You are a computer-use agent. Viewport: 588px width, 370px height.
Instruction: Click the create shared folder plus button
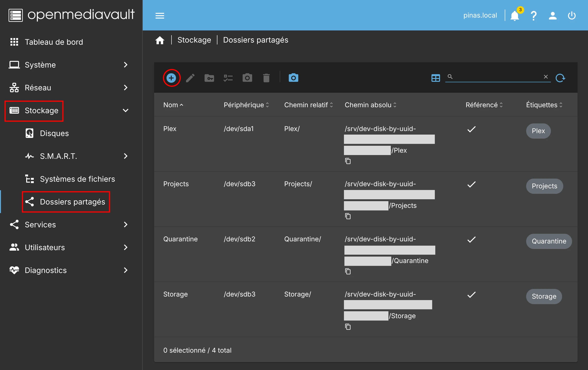click(x=171, y=78)
